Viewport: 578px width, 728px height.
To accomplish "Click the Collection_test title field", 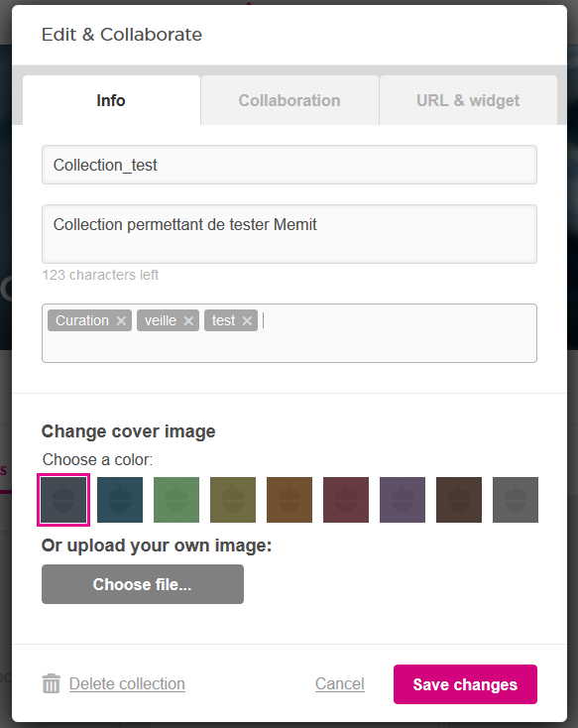I will (289, 165).
